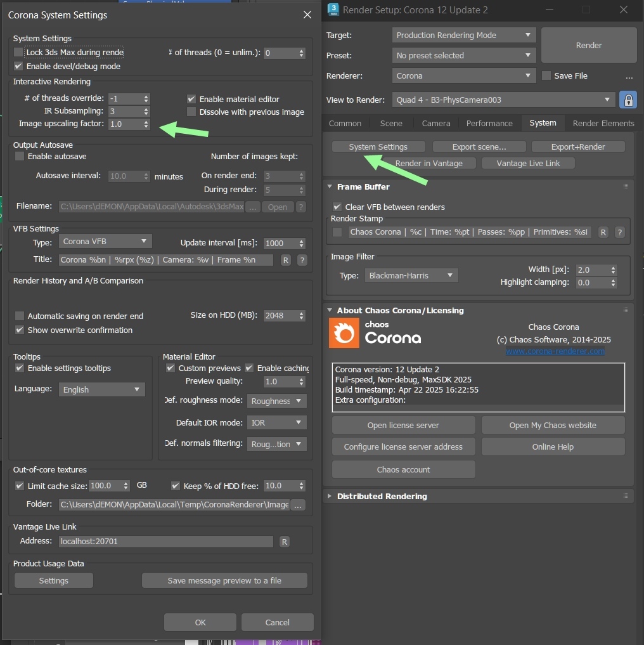Switch to the Performance tab

(x=489, y=124)
